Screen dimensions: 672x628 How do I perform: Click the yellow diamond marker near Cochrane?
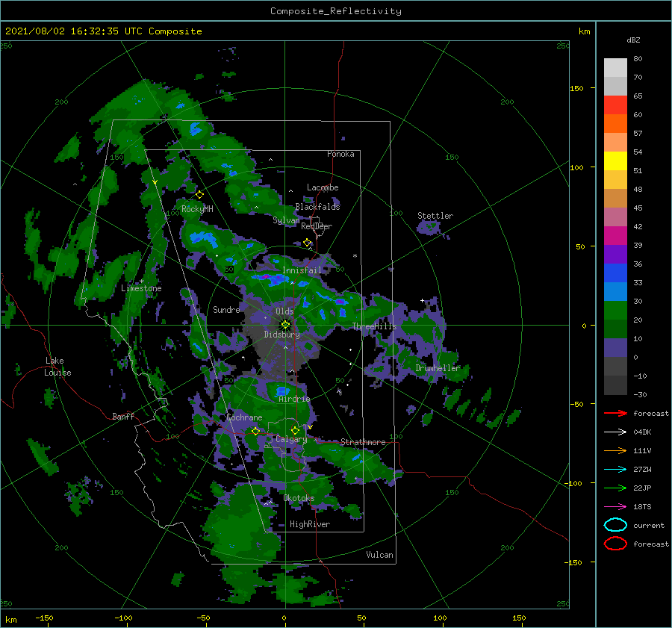[x=255, y=432]
